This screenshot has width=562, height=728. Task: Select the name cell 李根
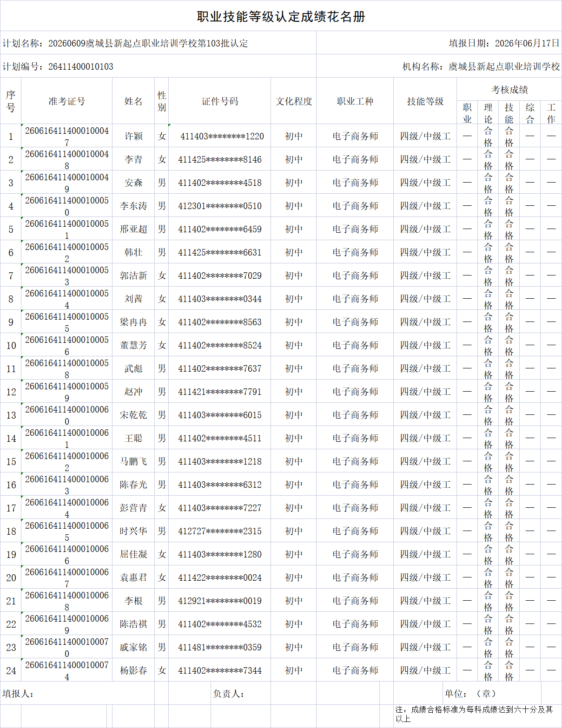[133, 601]
